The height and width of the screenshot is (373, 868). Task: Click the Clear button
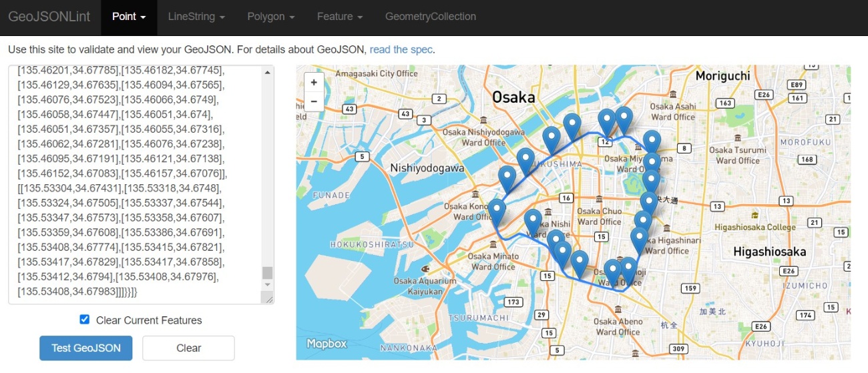(188, 348)
